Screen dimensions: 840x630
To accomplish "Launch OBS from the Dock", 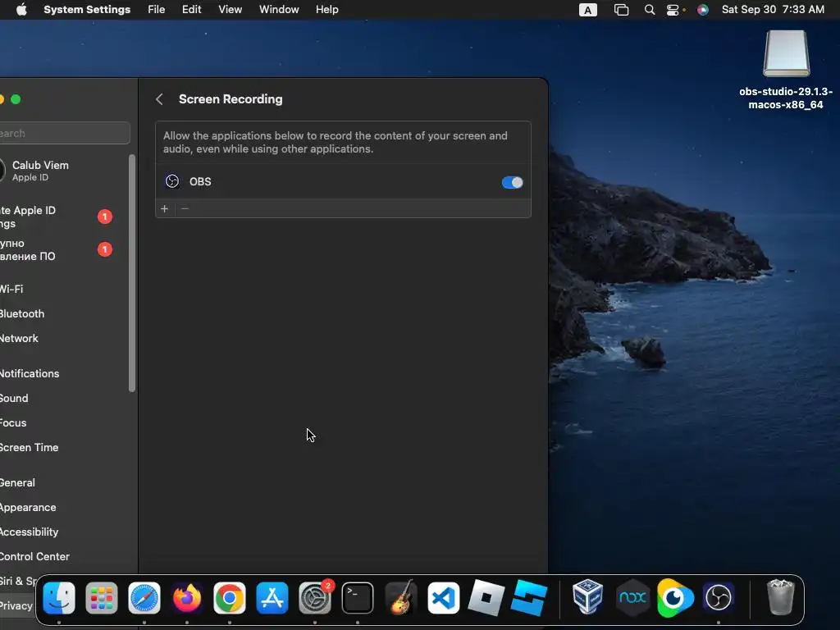I will tap(719, 597).
